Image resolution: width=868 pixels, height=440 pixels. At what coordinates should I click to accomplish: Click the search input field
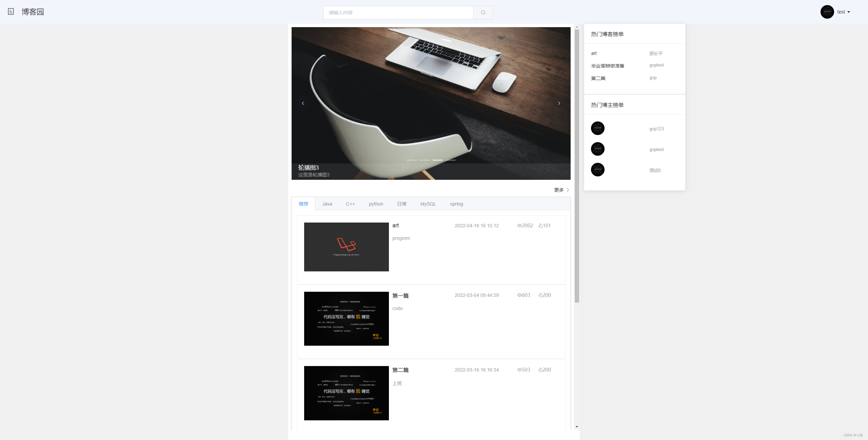point(398,13)
